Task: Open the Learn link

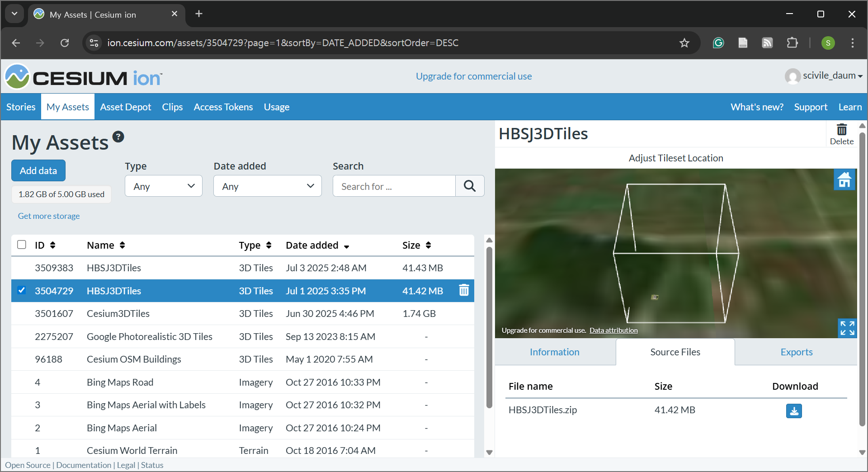Action: (x=850, y=107)
